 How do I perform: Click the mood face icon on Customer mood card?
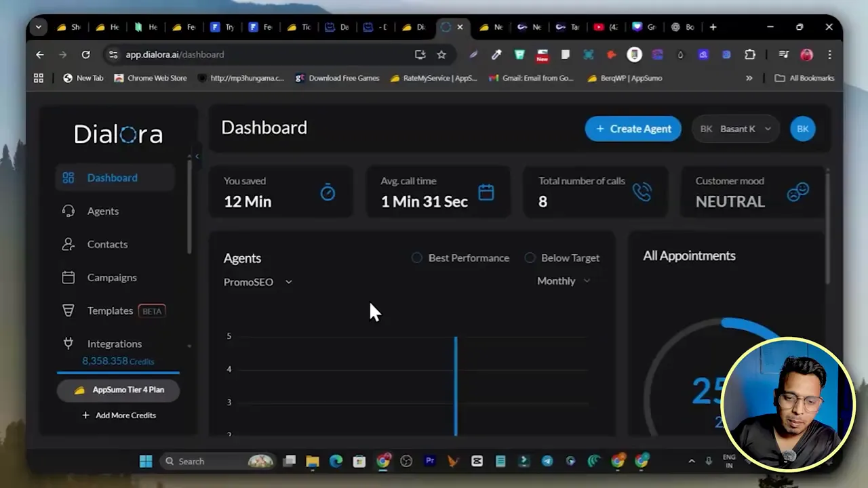click(797, 192)
